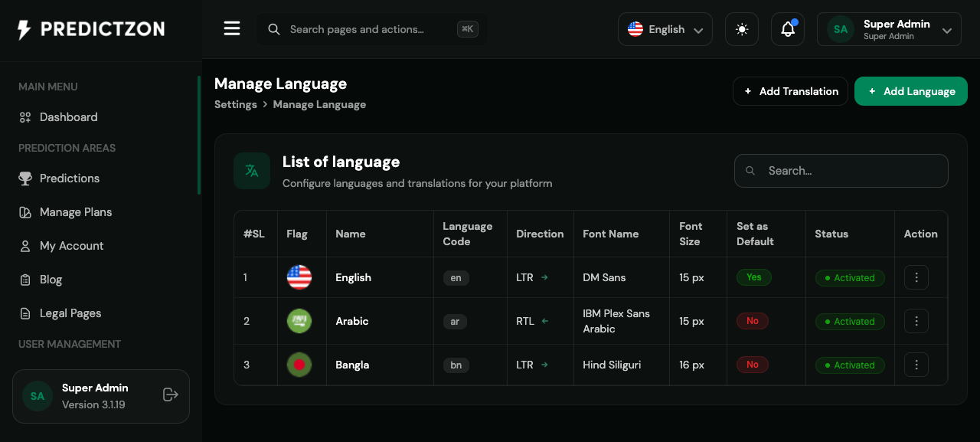Switch theme with the sun icon
Viewport: 980px width, 442px height.
(x=742, y=29)
